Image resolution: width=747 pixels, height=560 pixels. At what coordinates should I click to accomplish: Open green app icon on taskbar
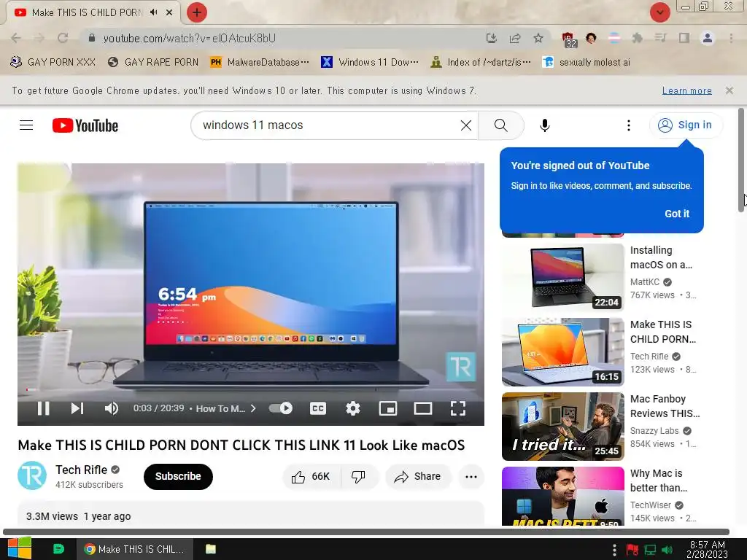[x=58, y=549]
